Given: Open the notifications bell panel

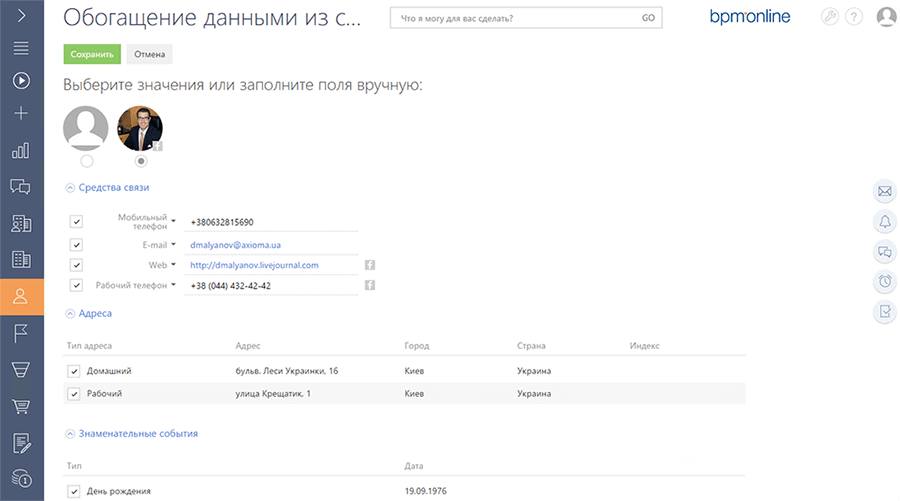Looking at the screenshot, I should 885,222.
